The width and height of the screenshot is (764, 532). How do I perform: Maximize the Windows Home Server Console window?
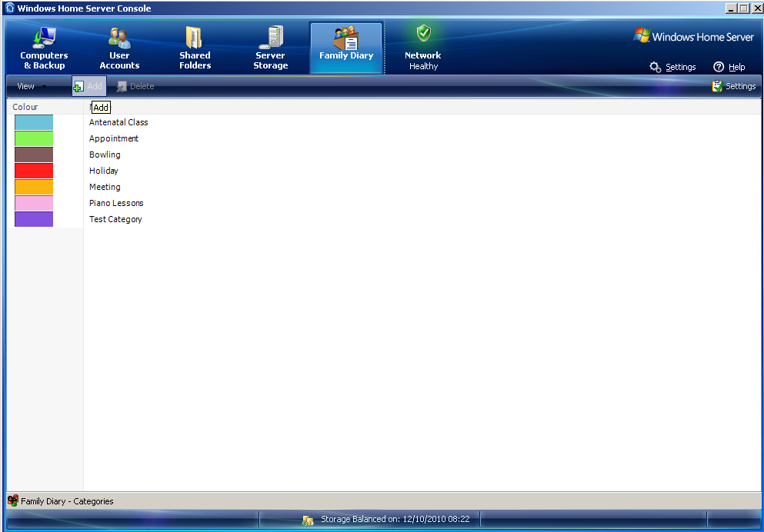[743, 8]
